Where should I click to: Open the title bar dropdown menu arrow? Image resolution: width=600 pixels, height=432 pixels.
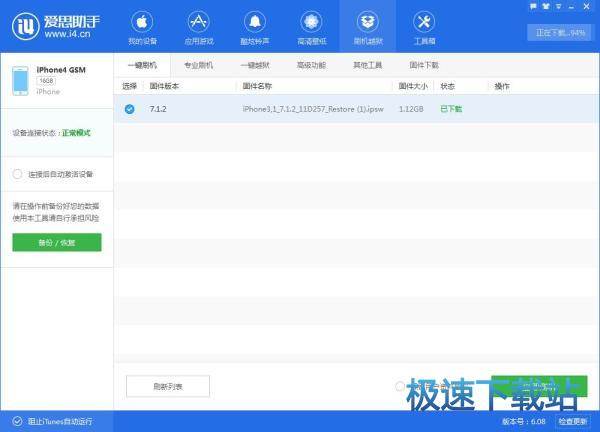click(559, 7)
